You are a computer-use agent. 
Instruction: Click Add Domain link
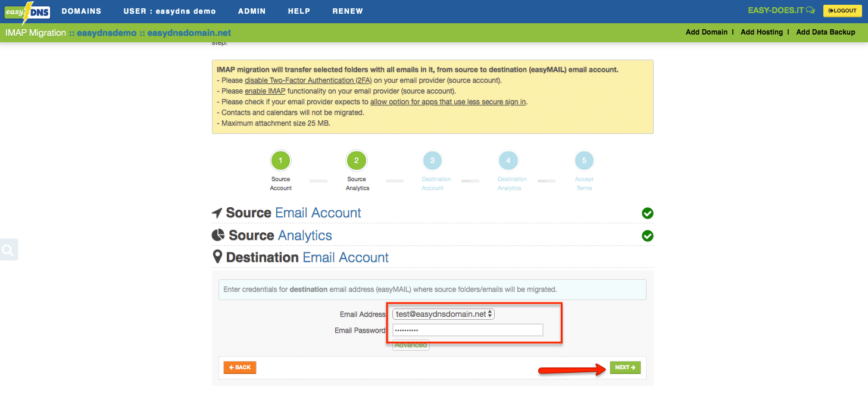click(707, 32)
